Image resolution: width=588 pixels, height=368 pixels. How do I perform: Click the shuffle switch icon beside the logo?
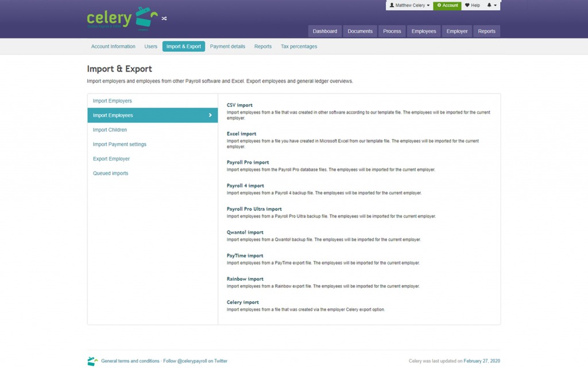pos(164,18)
